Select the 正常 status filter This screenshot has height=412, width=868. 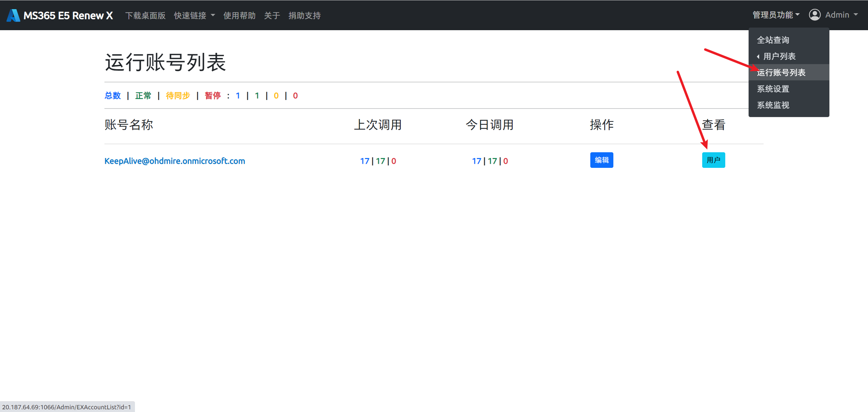click(x=143, y=96)
